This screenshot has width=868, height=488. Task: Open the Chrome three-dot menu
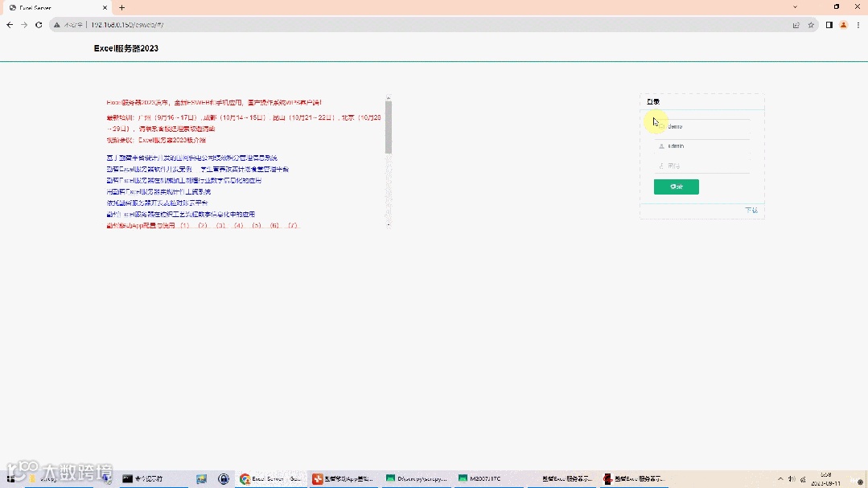[x=858, y=25]
